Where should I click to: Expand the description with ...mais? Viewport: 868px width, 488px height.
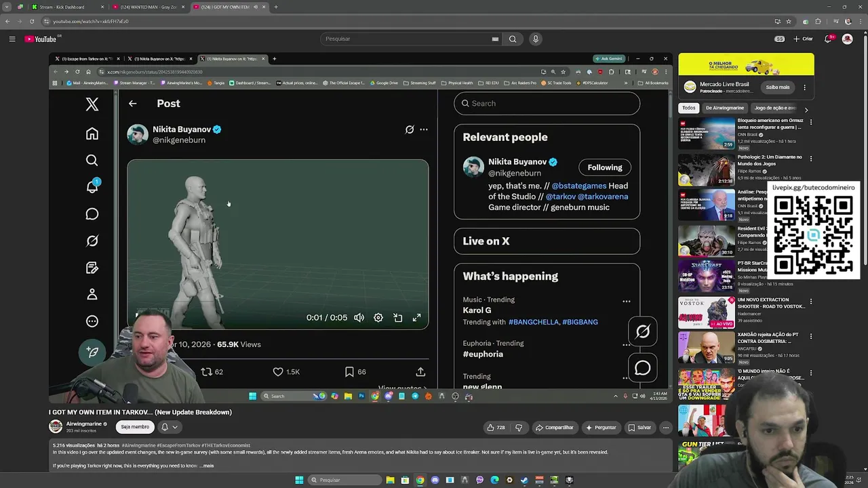[x=206, y=466]
